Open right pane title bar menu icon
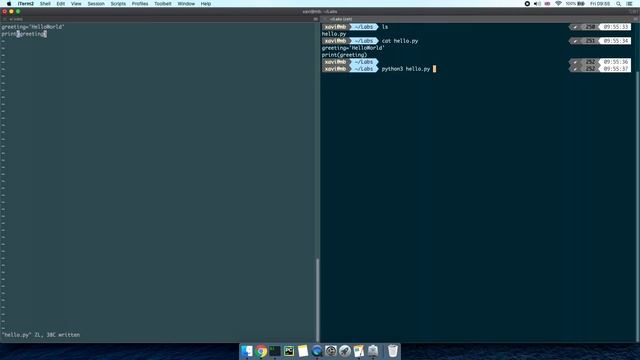Image resolution: width=640 pixels, height=360 pixels. [x=636, y=19]
